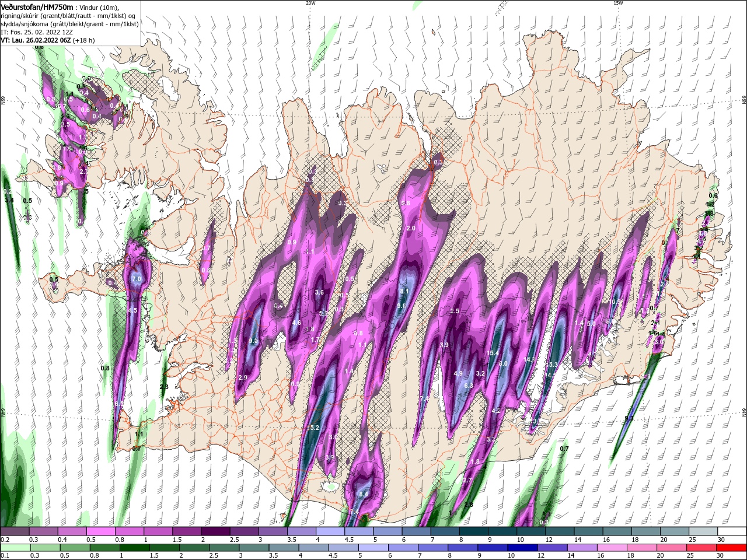Click the 4.6 precipitation value on the map
The width and height of the screenshot is (747, 560).
coord(296,323)
